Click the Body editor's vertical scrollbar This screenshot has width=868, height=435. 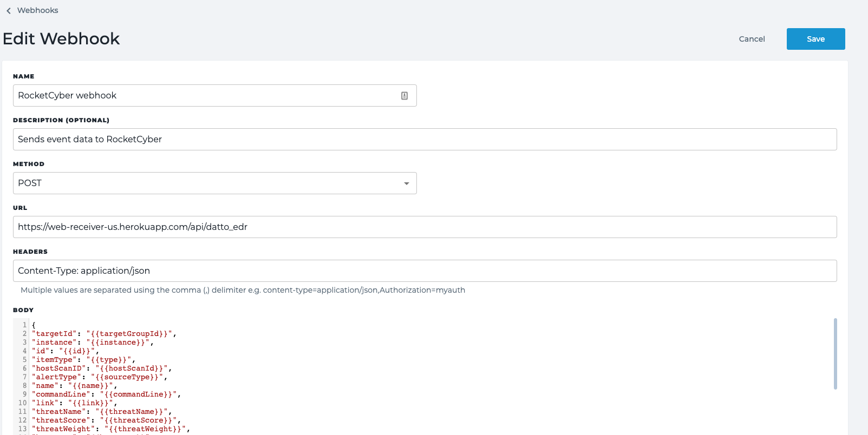[x=835, y=354]
